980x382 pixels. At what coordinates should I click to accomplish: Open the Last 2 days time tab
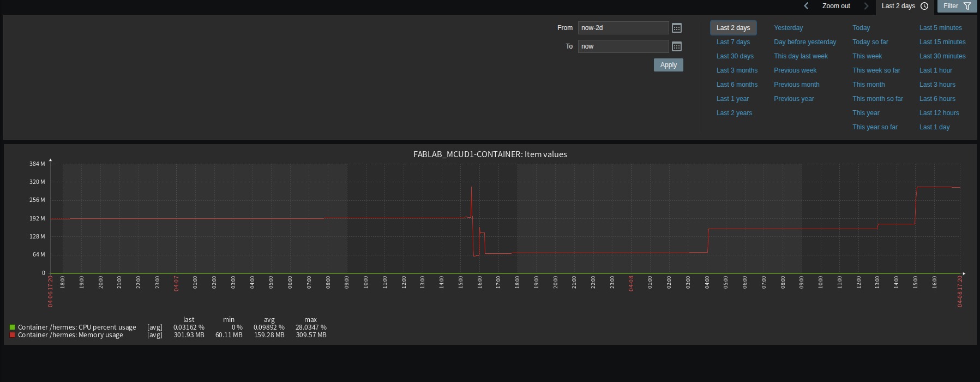898,6
